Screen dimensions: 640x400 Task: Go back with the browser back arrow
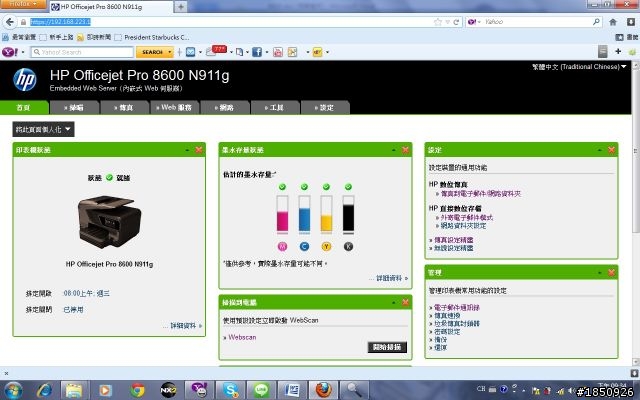10,22
